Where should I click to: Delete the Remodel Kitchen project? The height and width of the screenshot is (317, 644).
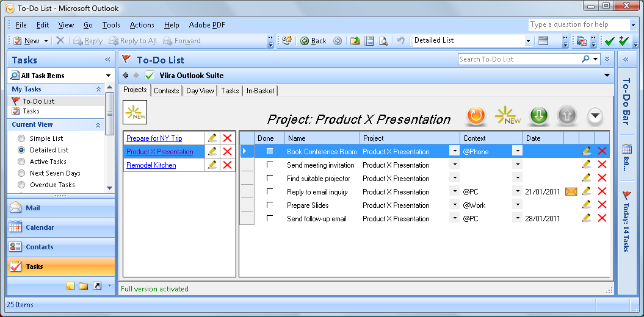click(227, 165)
